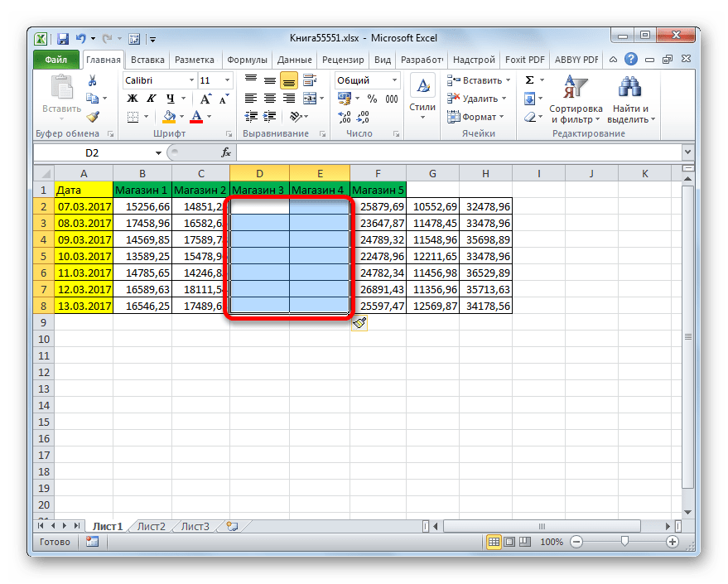Toggle italic К formatting

tap(152, 99)
